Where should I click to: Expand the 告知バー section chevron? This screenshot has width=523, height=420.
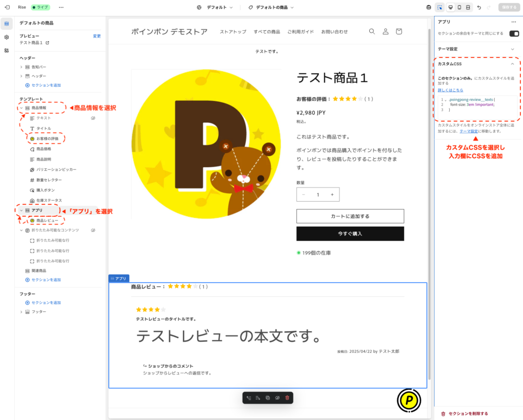(x=21, y=67)
